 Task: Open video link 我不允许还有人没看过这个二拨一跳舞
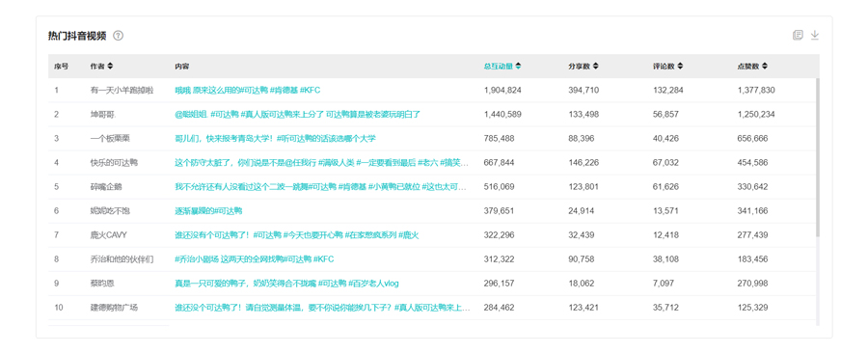[x=320, y=187]
